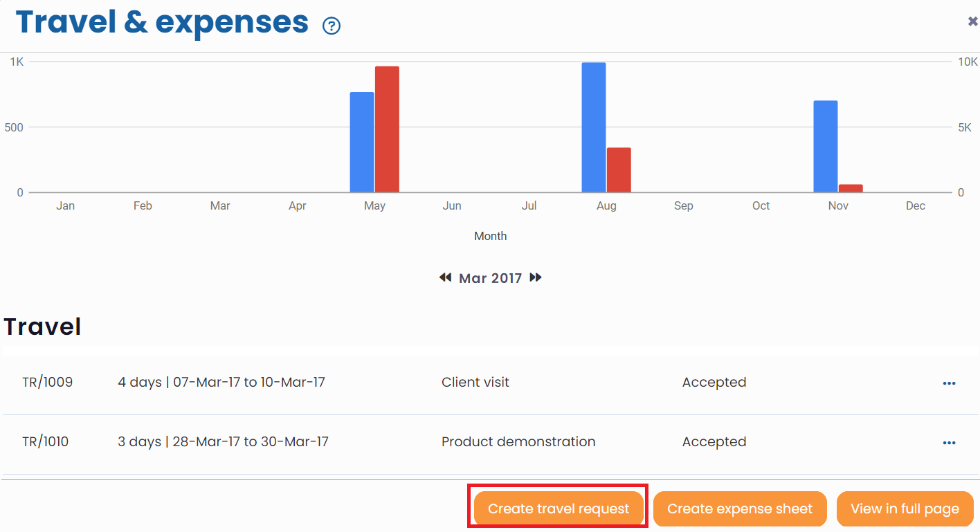Select the blue bar for November

pos(826,147)
